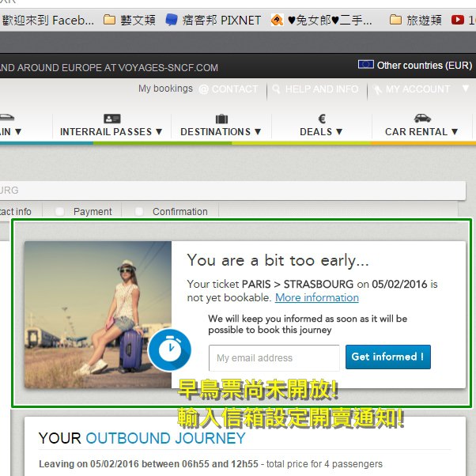The height and width of the screenshot is (476, 476).
Task: Click the HELP AND INFO magnifier icon
Action: tap(276, 89)
